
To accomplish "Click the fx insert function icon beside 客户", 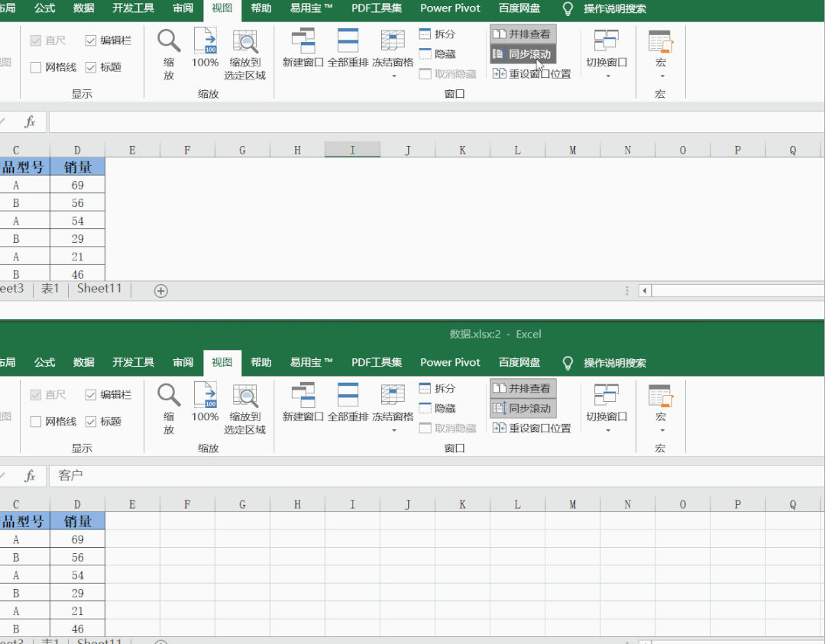I will (x=30, y=476).
